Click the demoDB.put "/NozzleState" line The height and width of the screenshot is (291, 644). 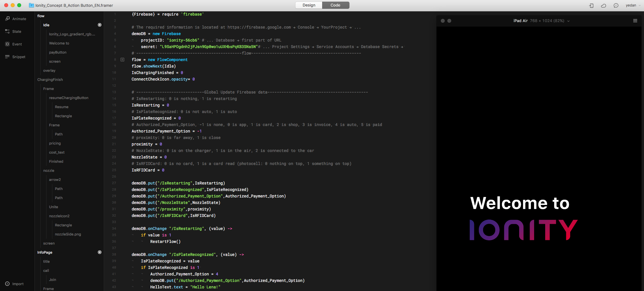176,203
